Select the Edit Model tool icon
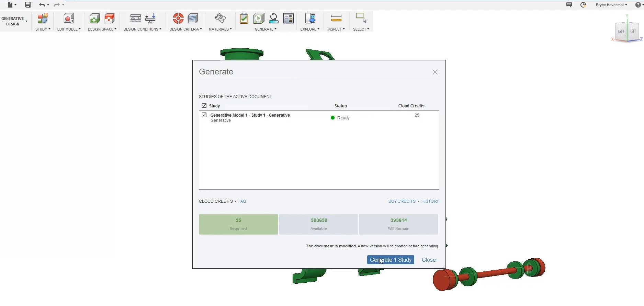This screenshot has width=644, height=306. (69, 19)
